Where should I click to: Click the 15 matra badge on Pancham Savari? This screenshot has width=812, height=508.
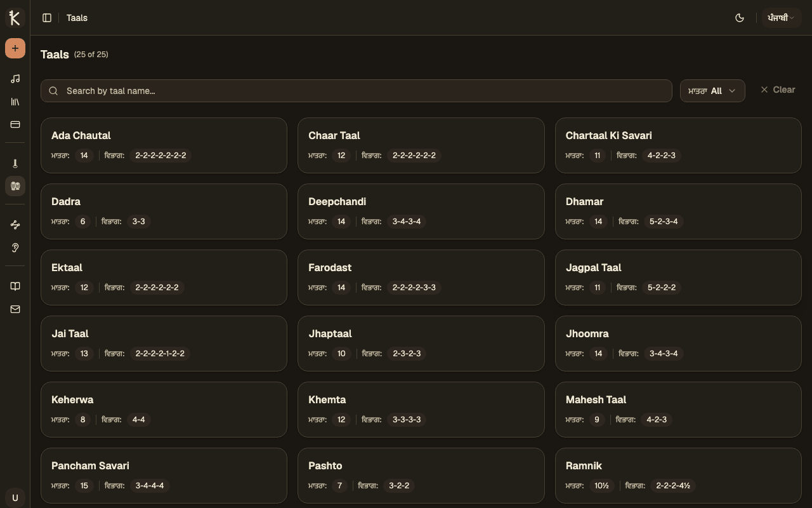(84, 486)
